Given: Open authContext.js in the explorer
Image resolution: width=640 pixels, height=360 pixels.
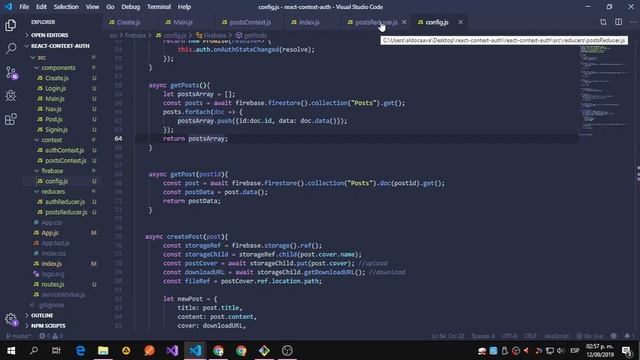Looking at the screenshot, I should [61, 150].
